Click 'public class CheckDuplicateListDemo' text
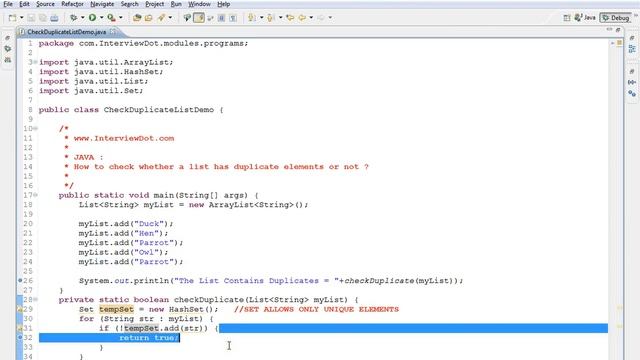This screenshot has height=360, width=640. point(126,110)
